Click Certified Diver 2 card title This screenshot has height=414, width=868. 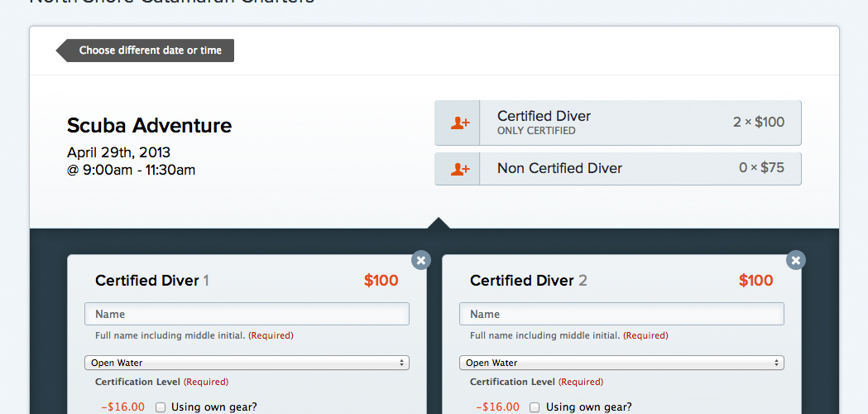pyautogui.click(x=529, y=281)
